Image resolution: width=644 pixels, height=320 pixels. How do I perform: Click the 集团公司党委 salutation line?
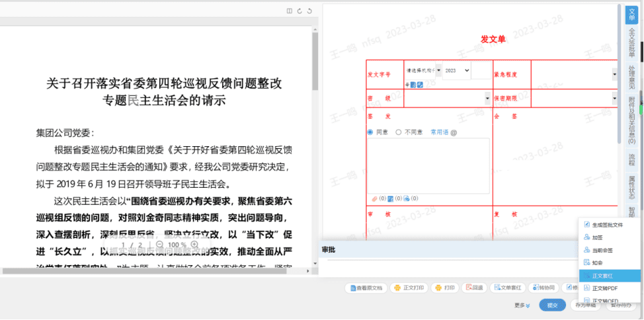[x=65, y=133]
